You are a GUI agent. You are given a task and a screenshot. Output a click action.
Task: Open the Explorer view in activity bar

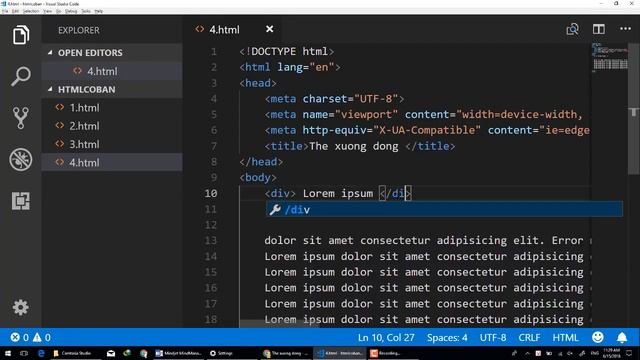point(21,34)
